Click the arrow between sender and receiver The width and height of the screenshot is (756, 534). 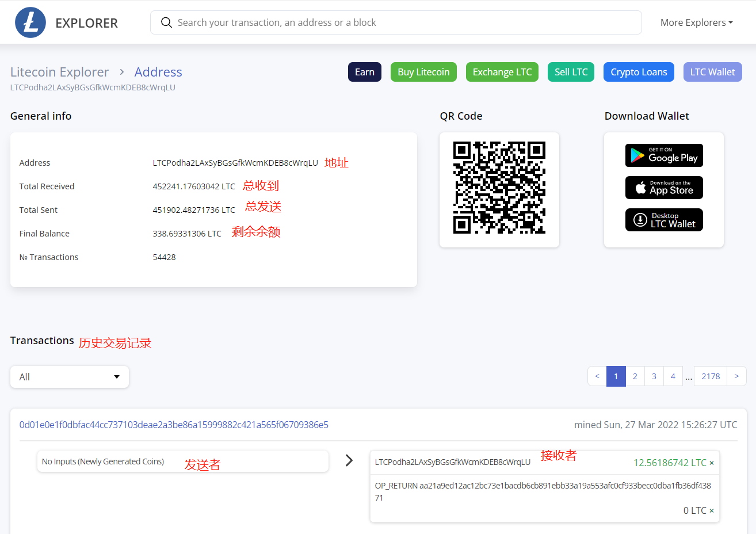pos(349,460)
